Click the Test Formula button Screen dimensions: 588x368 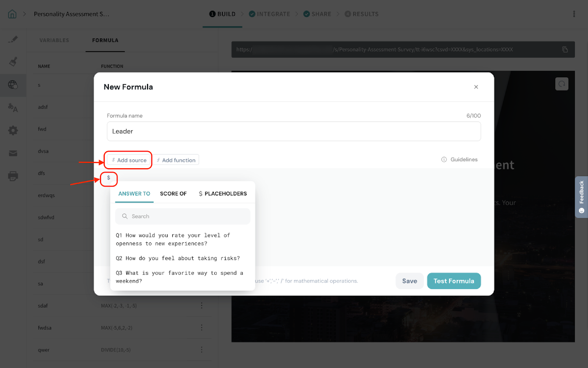[x=453, y=281]
